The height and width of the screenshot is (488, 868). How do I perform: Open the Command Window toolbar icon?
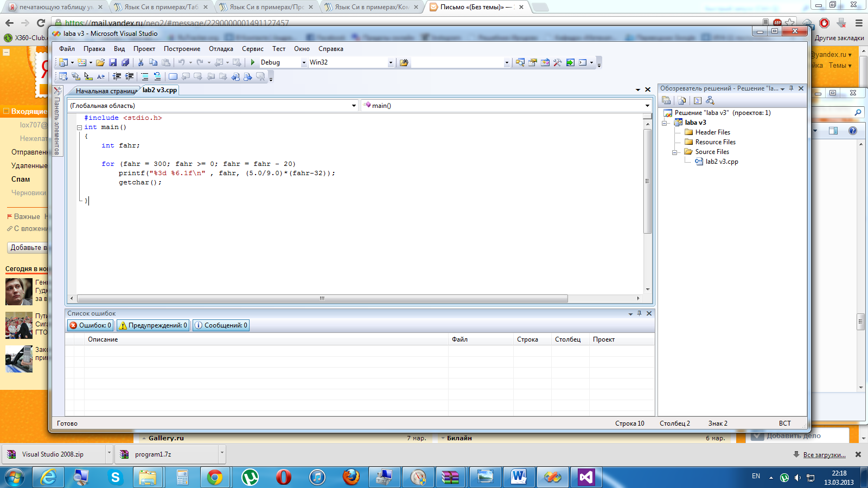click(583, 62)
